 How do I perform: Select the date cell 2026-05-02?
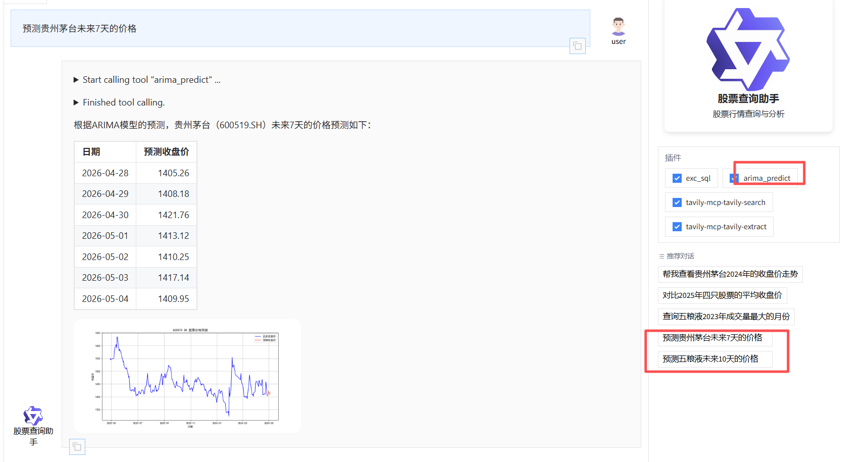[105, 257]
